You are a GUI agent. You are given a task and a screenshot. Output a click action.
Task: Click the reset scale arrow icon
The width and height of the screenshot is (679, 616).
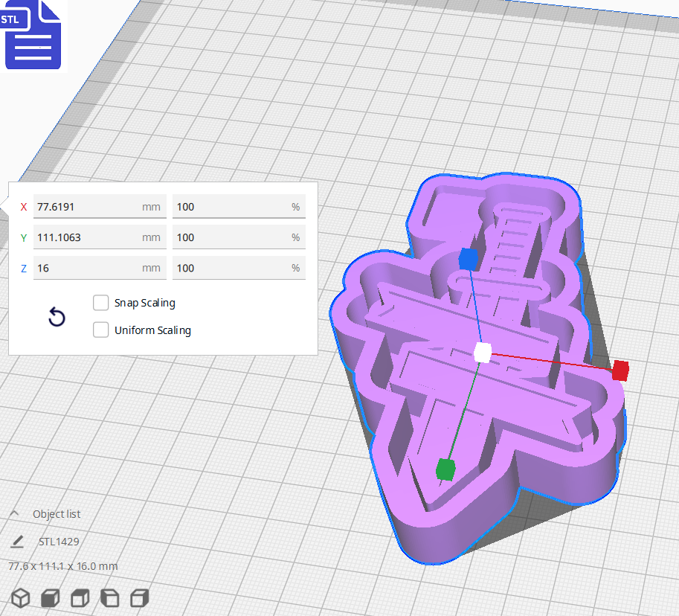57,316
